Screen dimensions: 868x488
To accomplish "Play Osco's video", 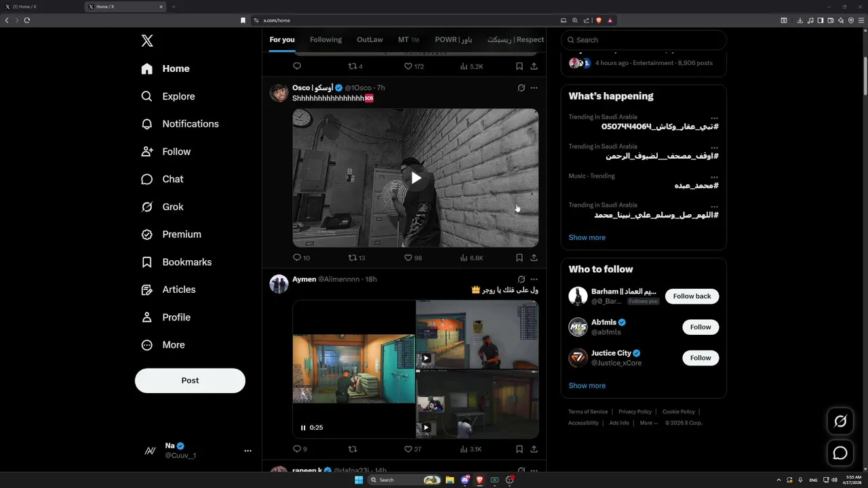I will pos(416,178).
